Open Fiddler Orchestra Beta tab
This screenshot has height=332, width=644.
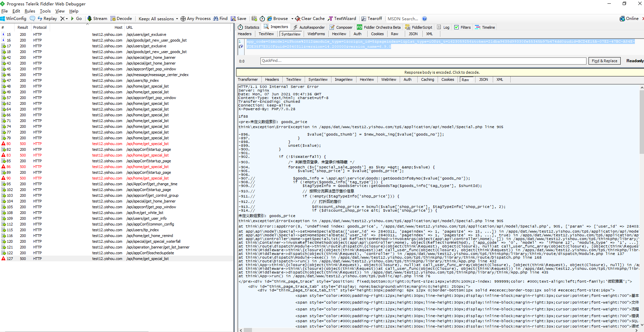click(x=379, y=27)
